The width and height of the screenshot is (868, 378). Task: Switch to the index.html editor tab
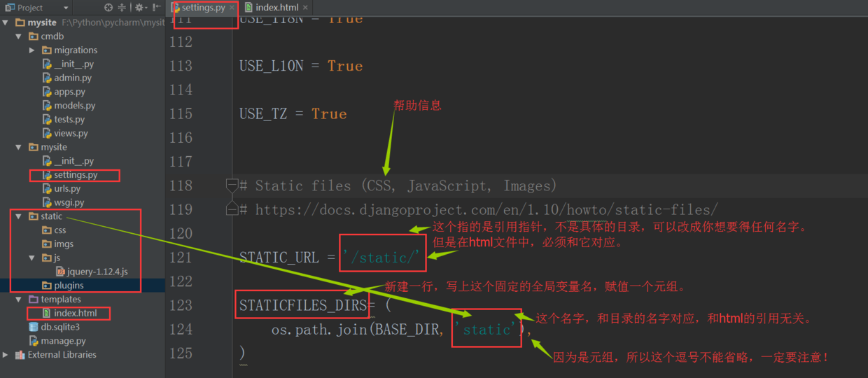(276, 8)
